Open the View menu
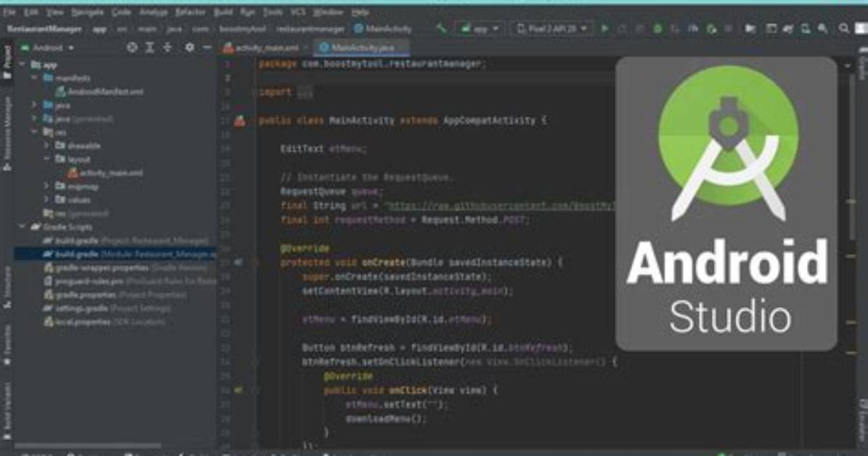The image size is (868, 456). point(54,12)
